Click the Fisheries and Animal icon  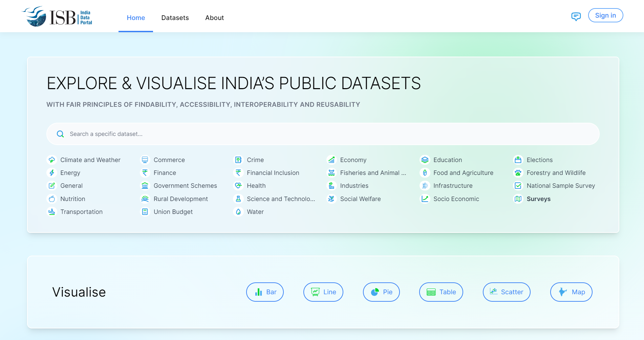tap(331, 173)
